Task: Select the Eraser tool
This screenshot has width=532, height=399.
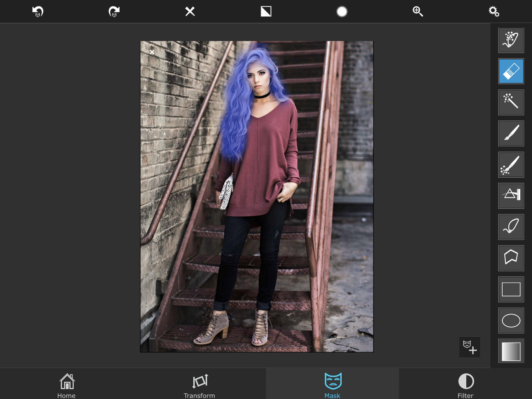Action: tap(511, 71)
